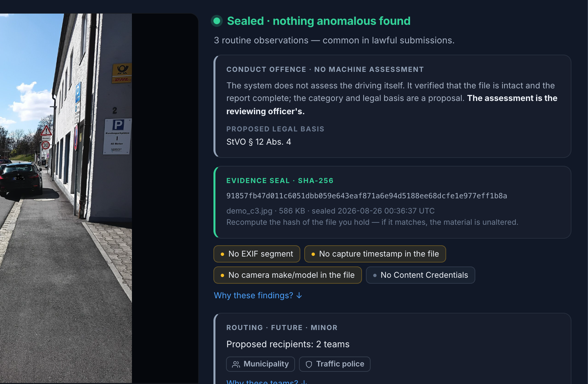Select the No camera make/model in the file chip
Screen dimensions: 588x384
pos(287,275)
